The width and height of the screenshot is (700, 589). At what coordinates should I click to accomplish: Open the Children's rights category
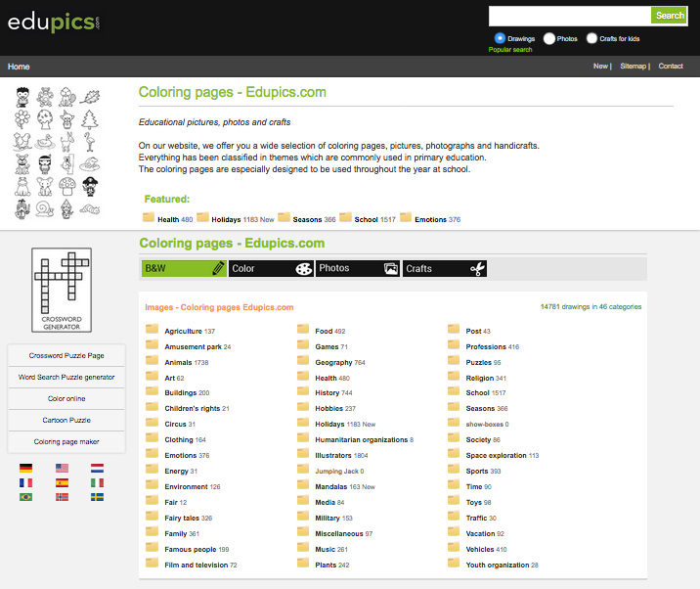[x=197, y=408]
